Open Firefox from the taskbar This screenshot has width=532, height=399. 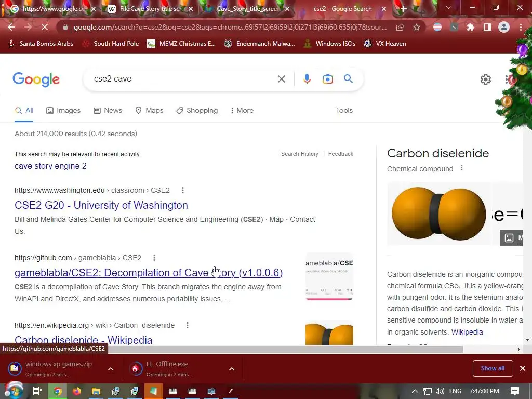pyautogui.click(x=77, y=391)
